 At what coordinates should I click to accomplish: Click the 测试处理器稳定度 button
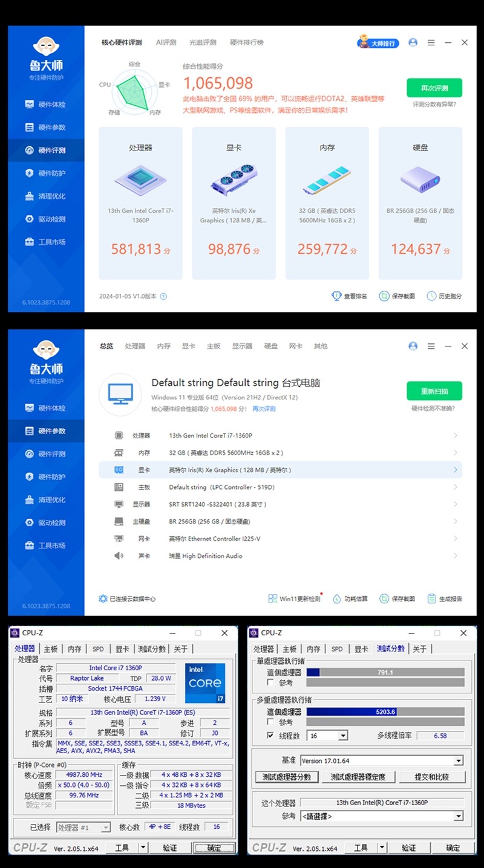click(358, 777)
